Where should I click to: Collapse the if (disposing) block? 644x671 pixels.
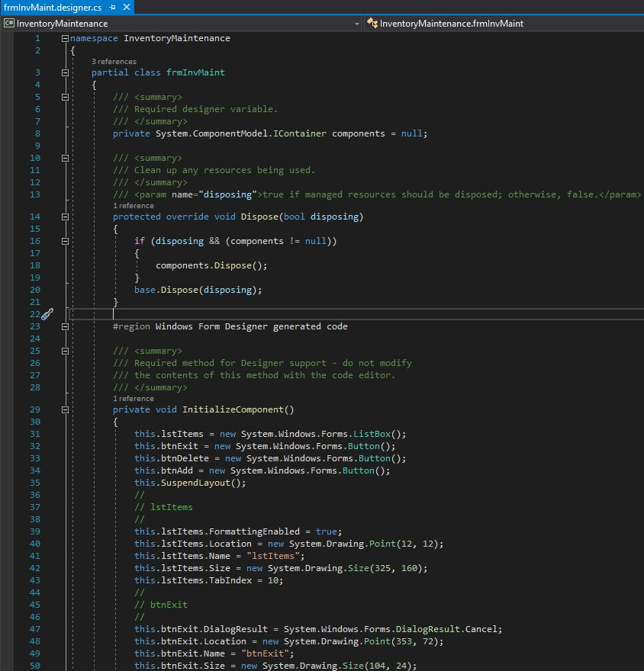point(64,241)
